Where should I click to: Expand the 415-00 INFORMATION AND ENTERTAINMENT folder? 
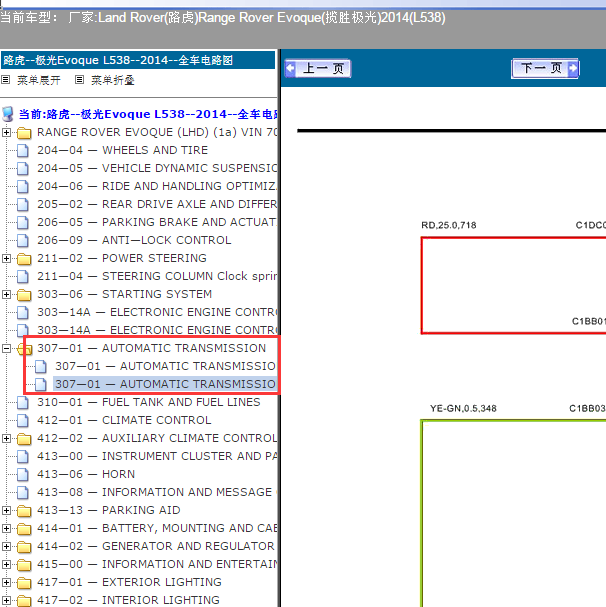click(x=6, y=564)
